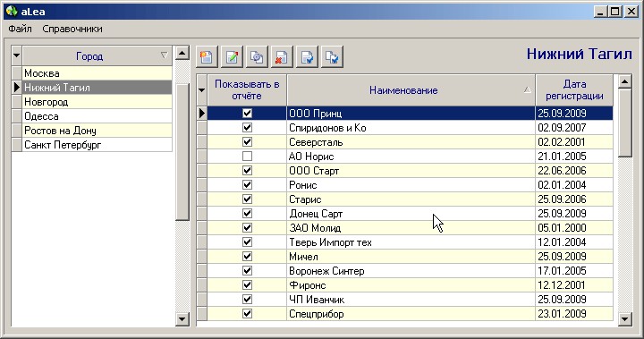This screenshot has width=644, height=339.
Task: Click the companies grid scroll down arrow
Action: 624,318
